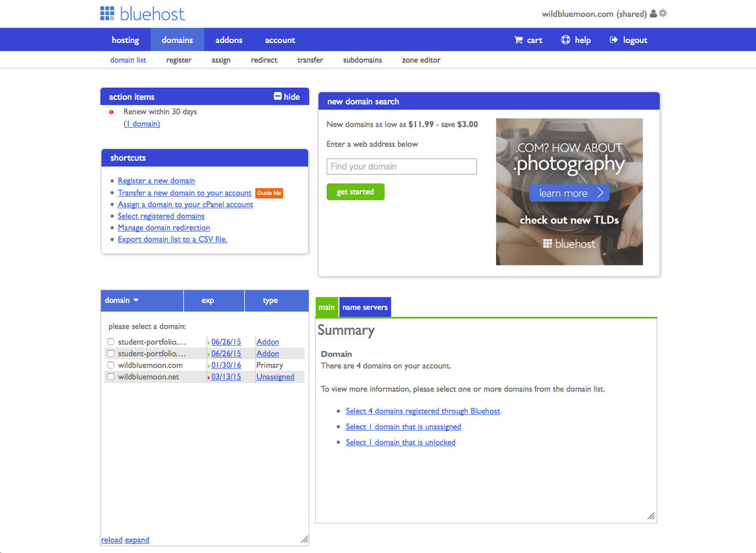Open the Manage domain redirection link

[164, 228]
